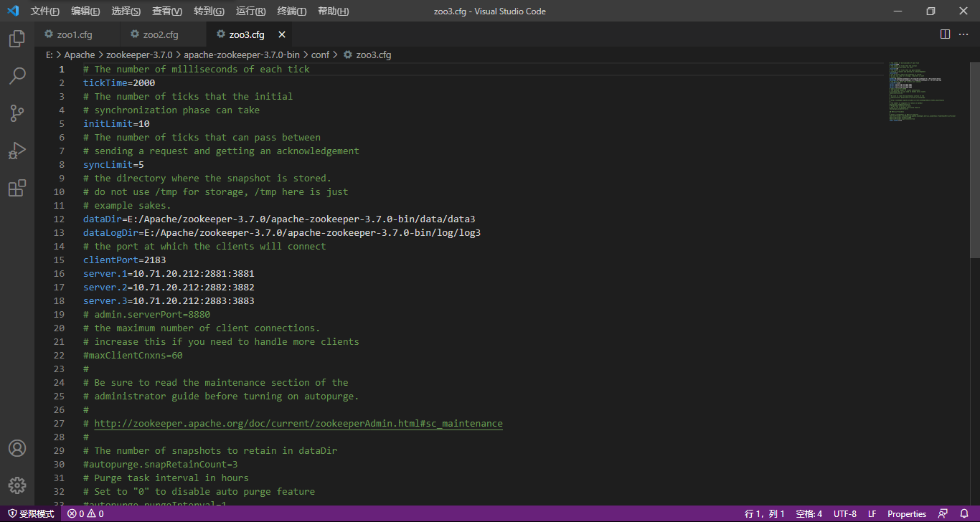Open the Manage settings gear
The image size is (980, 522).
click(17, 485)
